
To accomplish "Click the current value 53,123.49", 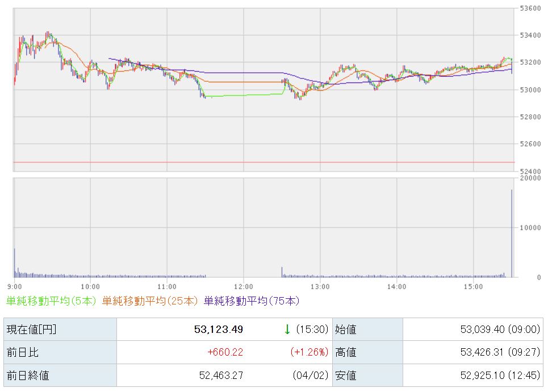I will [x=218, y=329].
